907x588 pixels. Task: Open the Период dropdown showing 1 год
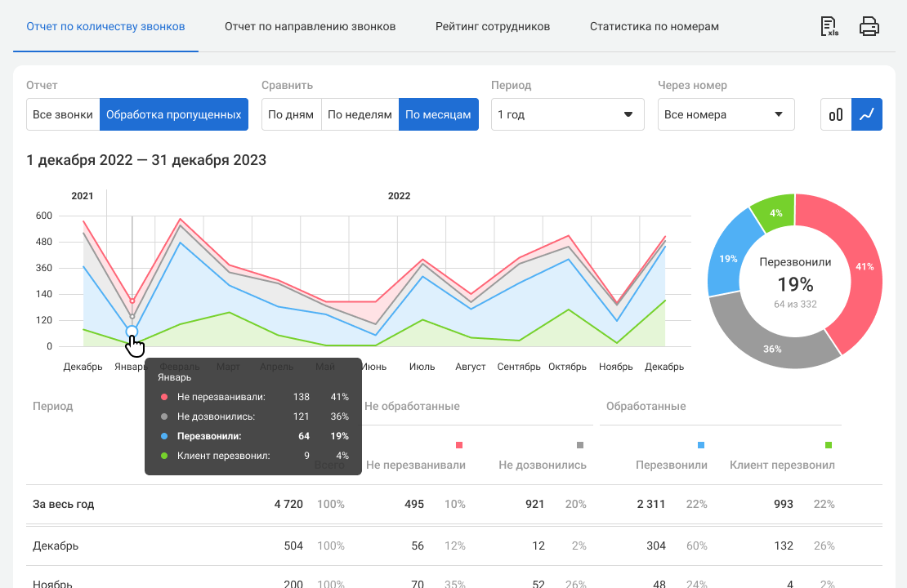click(x=567, y=115)
